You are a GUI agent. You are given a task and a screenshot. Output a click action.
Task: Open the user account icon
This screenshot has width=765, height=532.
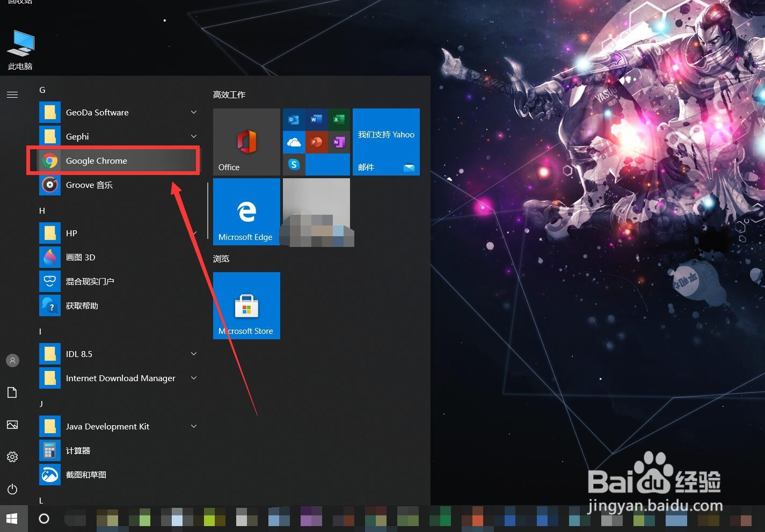(x=12, y=360)
